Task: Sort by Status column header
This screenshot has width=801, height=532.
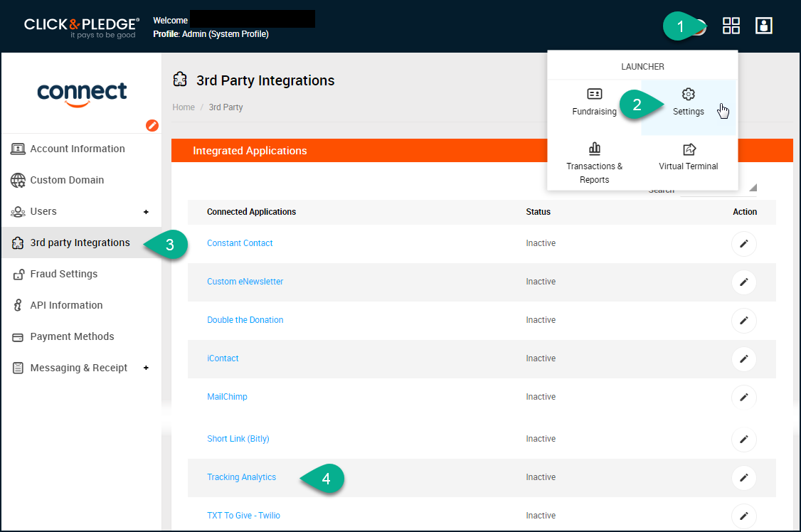Action: [538, 211]
